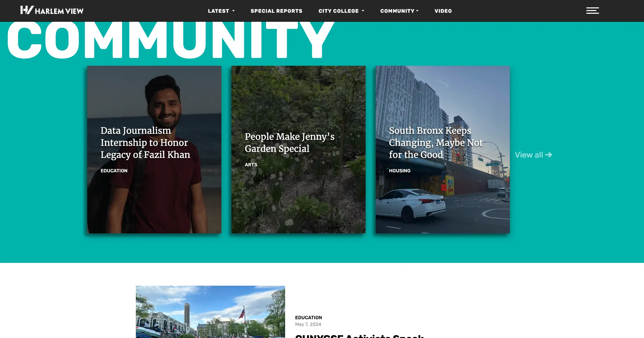
Task: Click the arrow next to View all
Action: pos(549,155)
